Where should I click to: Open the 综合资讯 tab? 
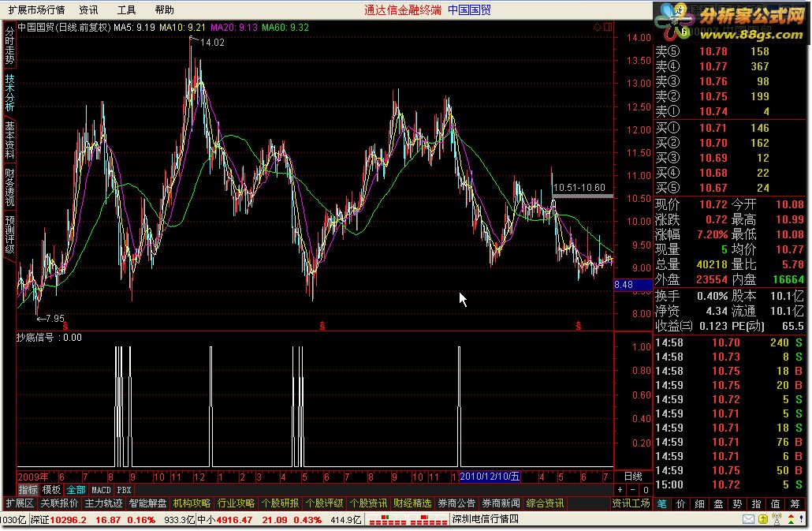[x=545, y=503]
